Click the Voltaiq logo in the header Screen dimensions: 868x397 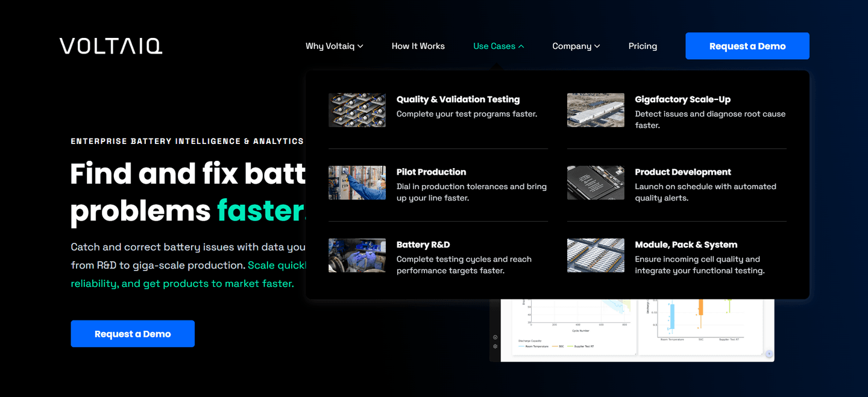111,46
